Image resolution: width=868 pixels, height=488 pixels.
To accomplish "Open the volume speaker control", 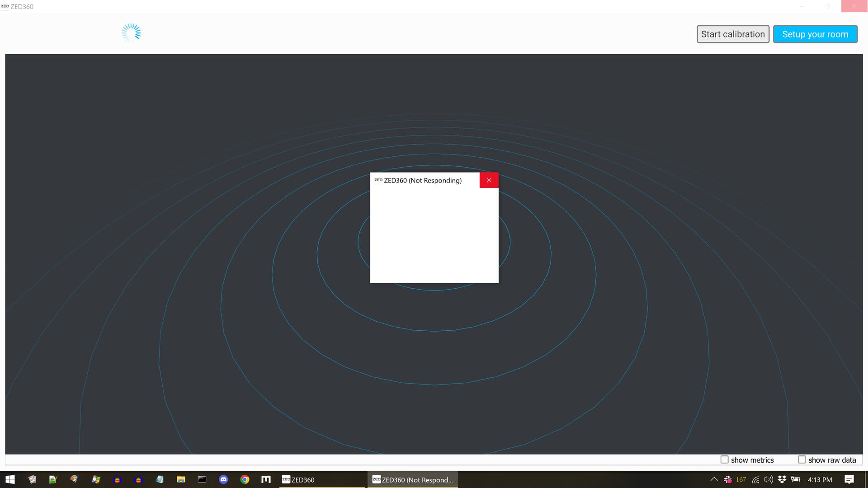I will pyautogui.click(x=768, y=479).
